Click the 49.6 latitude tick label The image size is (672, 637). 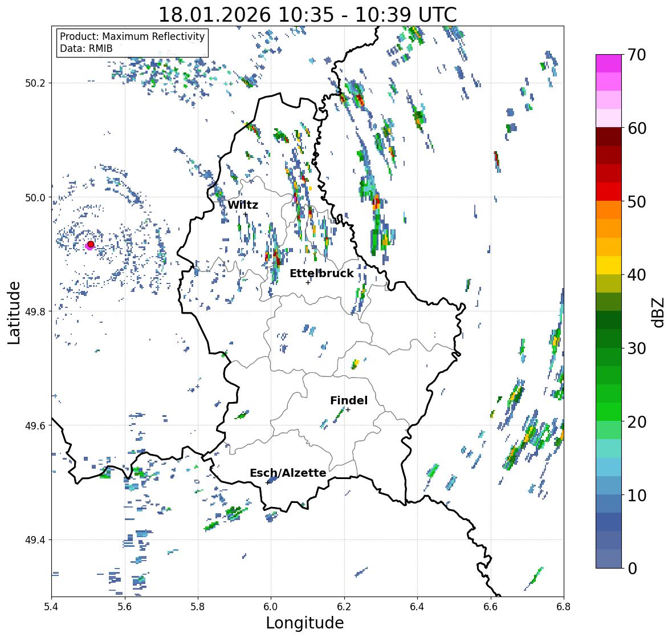coord(35,425)
